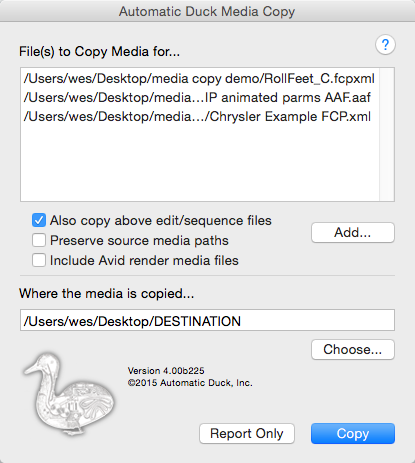Click the Add... button
Screen dimensions: 415x463
coord(353,232)
